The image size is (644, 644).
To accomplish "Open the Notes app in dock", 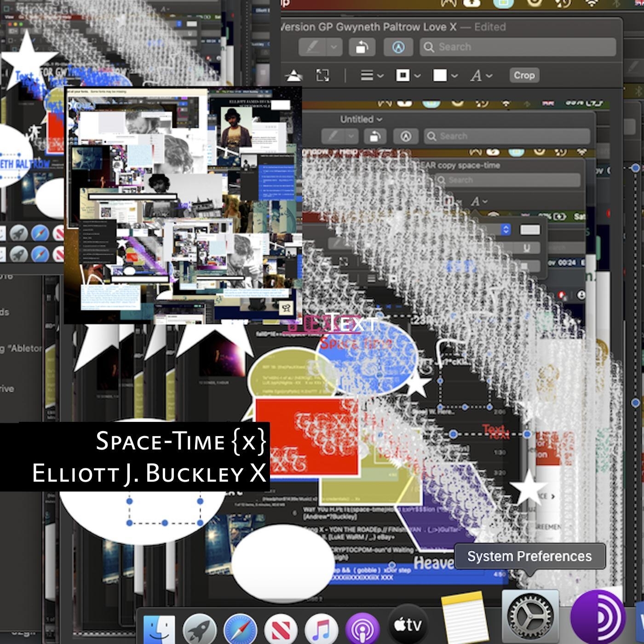I will coord(465,619).
